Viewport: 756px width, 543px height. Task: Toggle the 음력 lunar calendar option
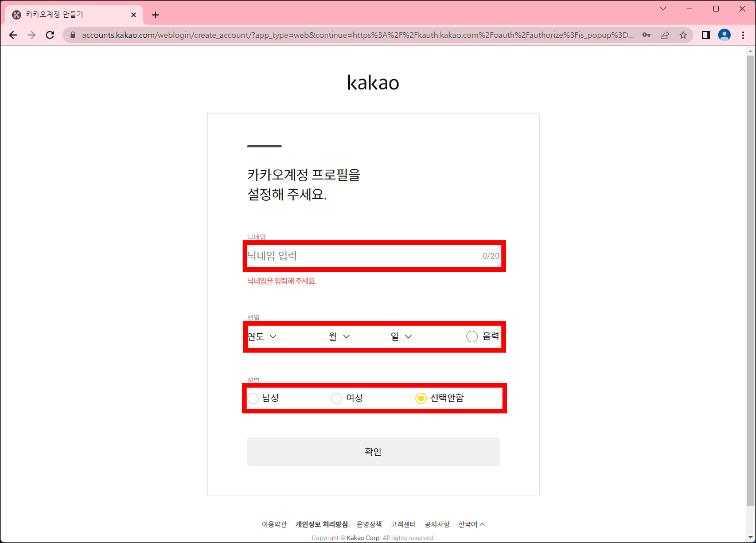coord(483,337)
